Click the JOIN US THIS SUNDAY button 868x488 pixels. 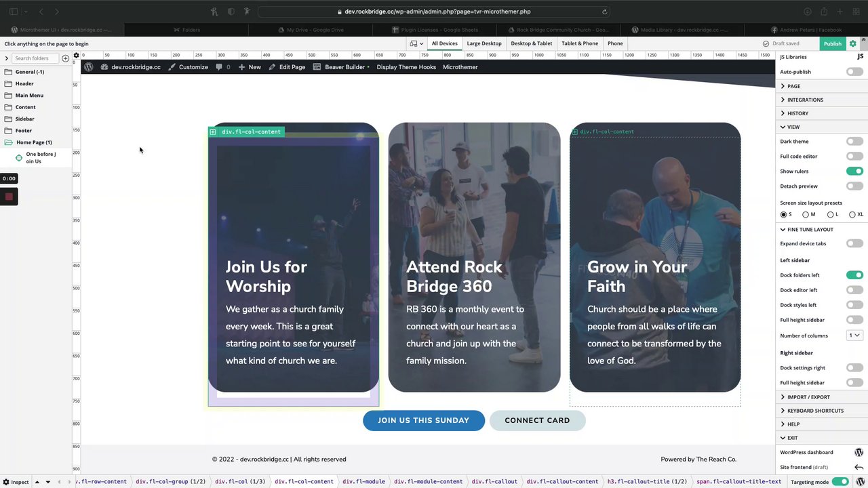(x=424, y=420)
